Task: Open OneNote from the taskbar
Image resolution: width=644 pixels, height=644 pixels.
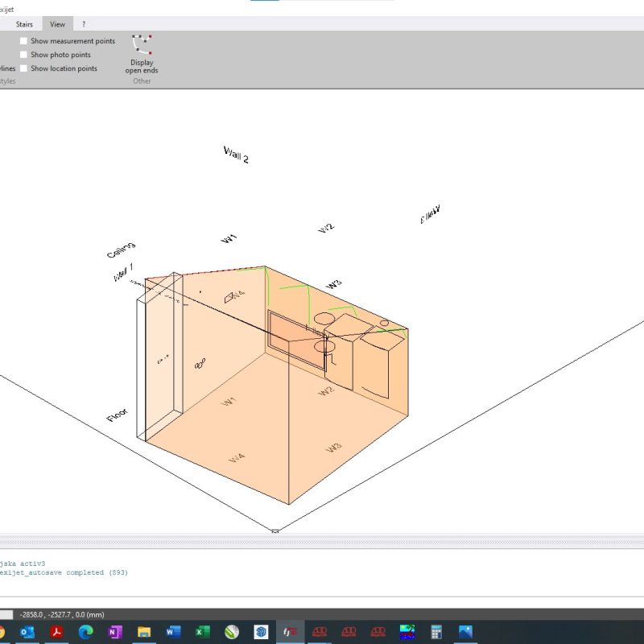Action: pyautogui.click(x=114, y=632)
